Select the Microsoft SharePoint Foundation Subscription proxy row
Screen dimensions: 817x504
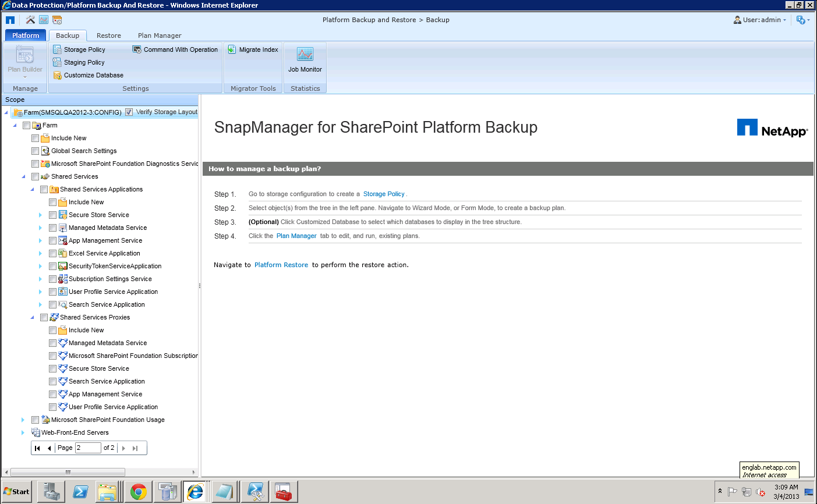point(128,356)
